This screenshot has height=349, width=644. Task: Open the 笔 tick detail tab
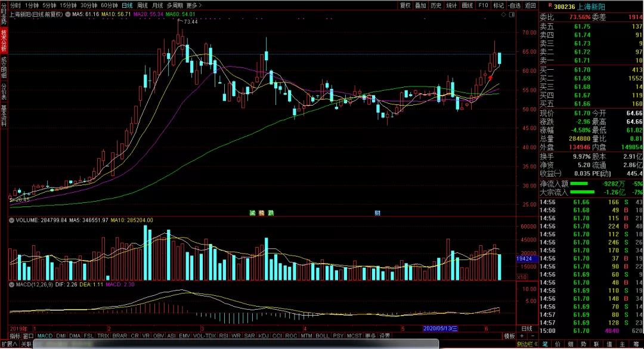tap(545, 344)
